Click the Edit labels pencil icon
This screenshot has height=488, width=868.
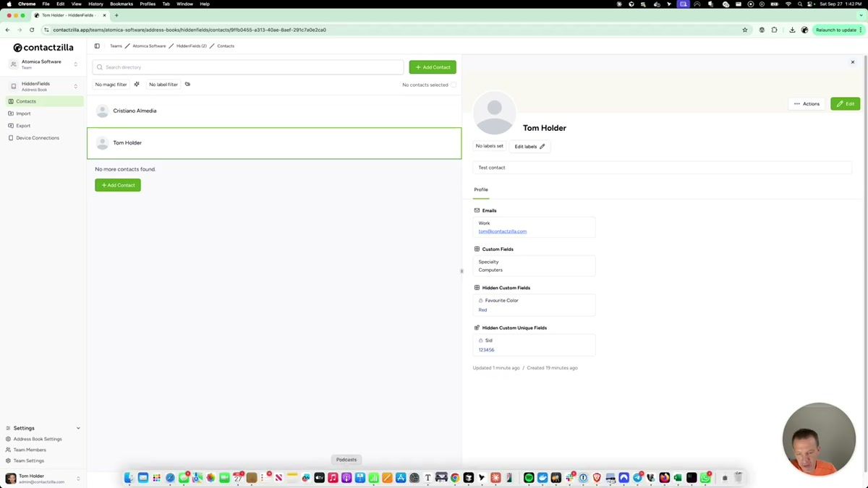(x=541, y=146)
